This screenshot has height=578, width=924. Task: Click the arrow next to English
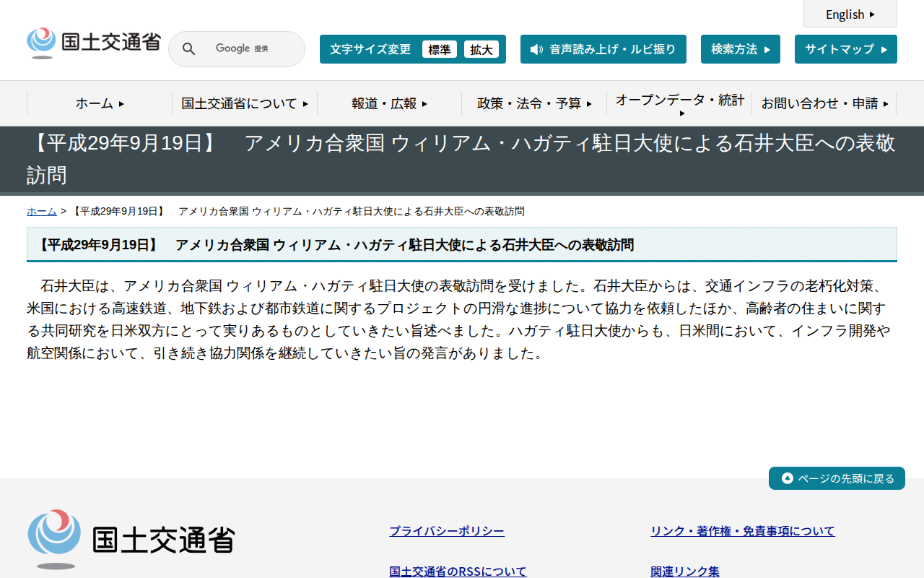872,14
